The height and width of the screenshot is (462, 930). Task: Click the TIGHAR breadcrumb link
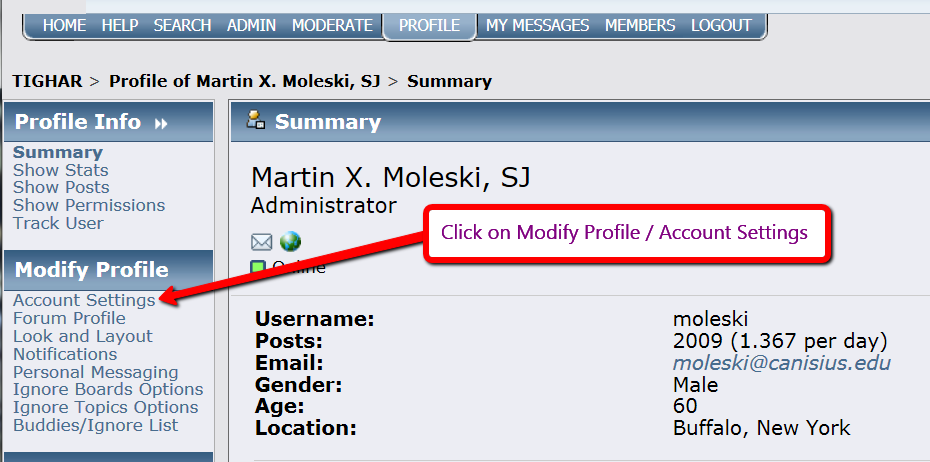[47, 81]
